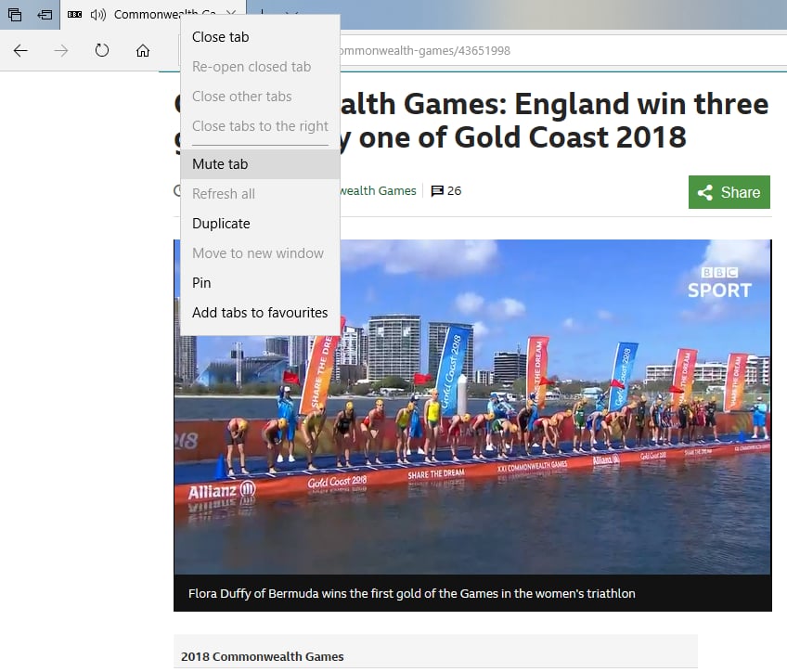The height and width of the screenshot is (672, 787).
Task: Select Pin in the tab menu
Action: (x=260, y=282)
